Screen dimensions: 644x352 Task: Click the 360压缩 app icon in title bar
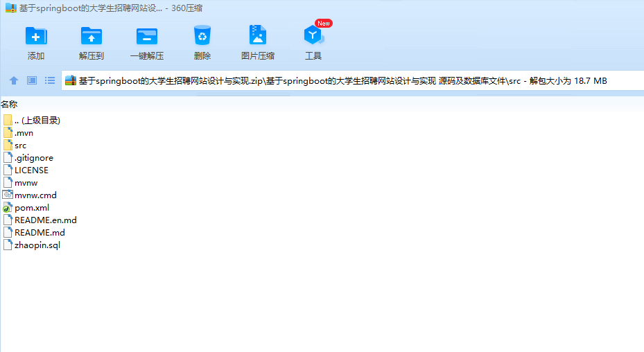pos(10,8)
